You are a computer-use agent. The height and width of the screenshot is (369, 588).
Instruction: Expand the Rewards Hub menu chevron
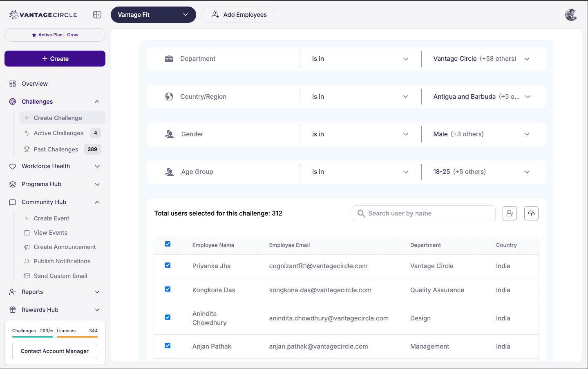pyautogui.click(x=97, y=310)
